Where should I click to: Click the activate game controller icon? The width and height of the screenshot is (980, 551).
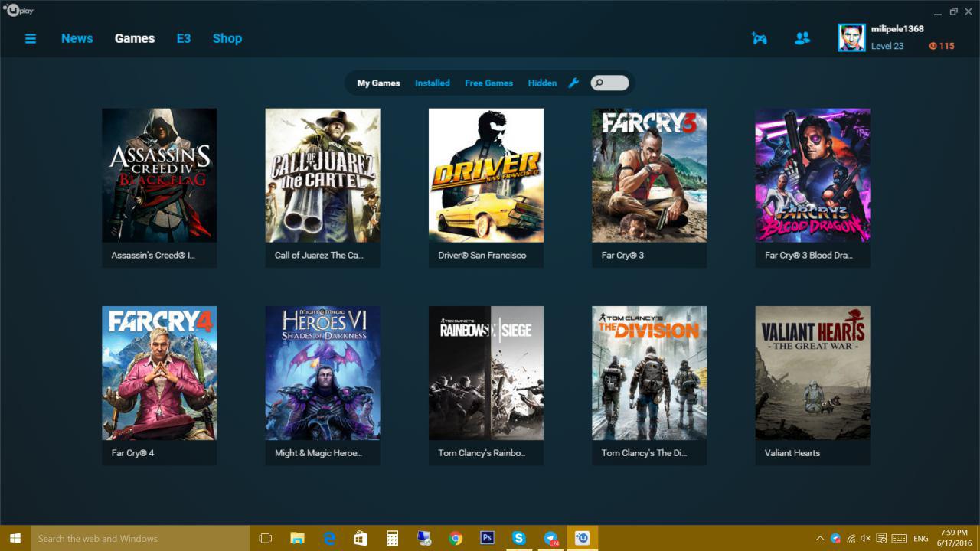[759, 38]
